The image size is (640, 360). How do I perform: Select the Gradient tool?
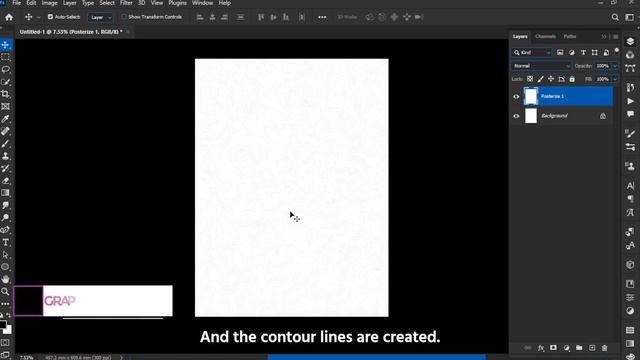click(5, 193)
